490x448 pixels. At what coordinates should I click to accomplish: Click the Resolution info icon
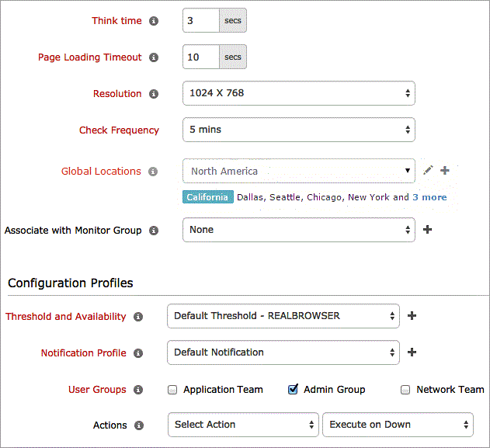click(154, 94)
